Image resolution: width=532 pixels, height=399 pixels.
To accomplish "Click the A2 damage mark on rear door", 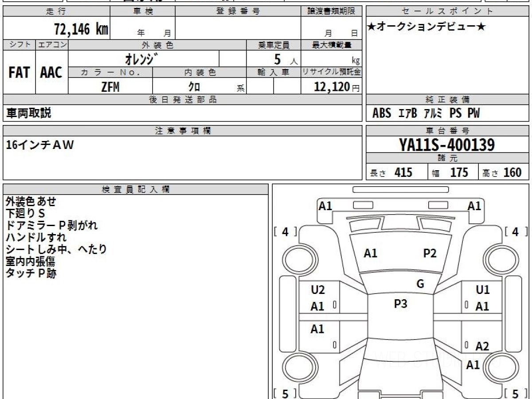I will (482, 346).
